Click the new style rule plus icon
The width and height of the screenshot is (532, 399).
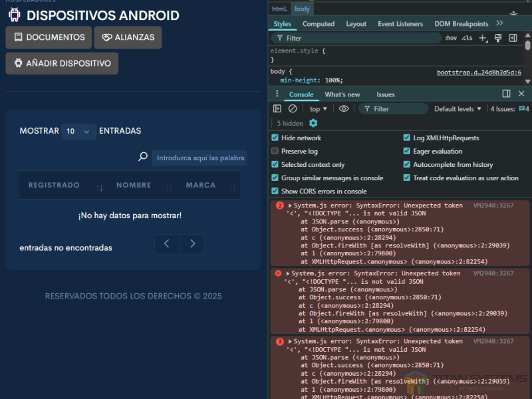click(483, 38)
